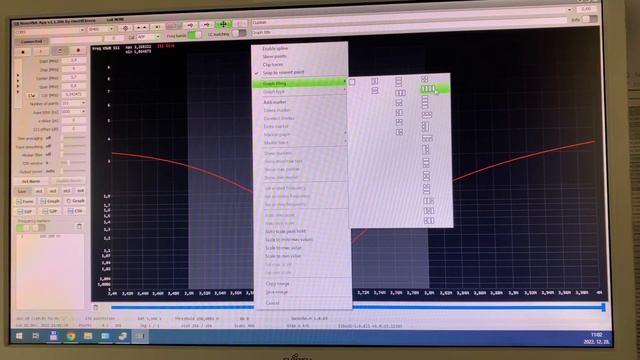Select the Graph tiling menu entry
The width and height of the screenshot is (640, 360).
[x=300, y=83]
